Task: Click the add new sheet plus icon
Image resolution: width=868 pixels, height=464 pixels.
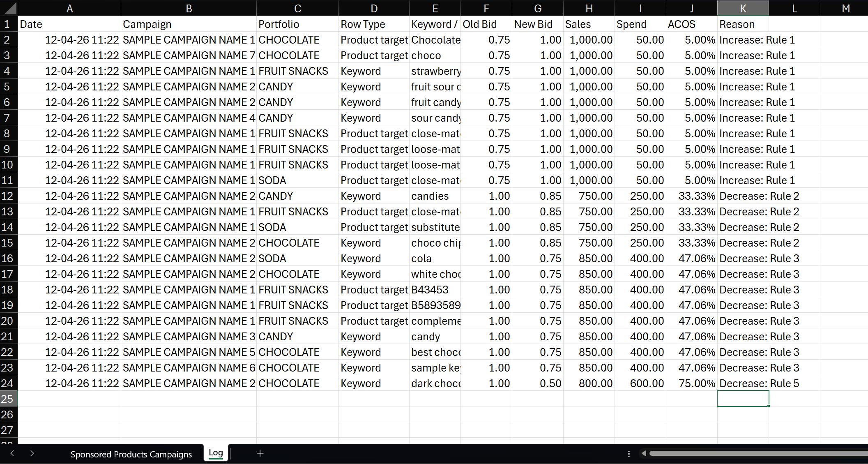Action: pos(260,453)
